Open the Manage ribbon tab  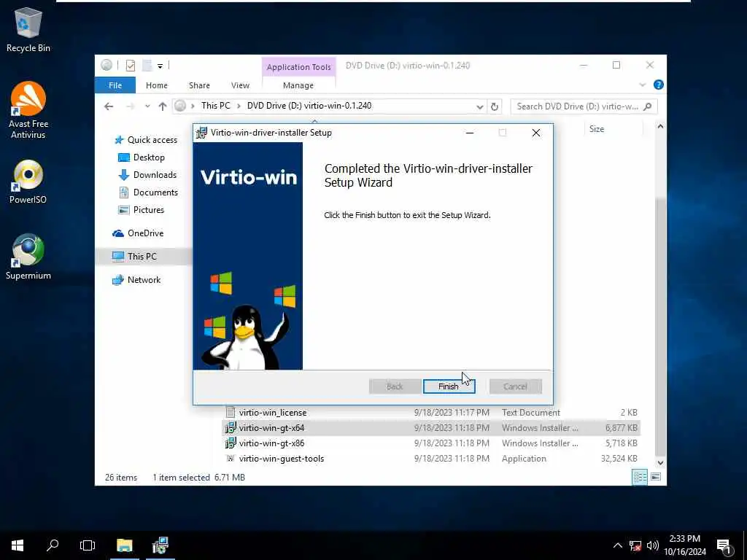click(298, 85)
